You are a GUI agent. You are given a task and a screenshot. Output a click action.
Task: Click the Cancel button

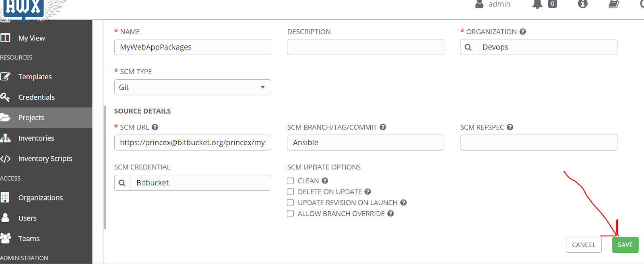tap(584, 245)
